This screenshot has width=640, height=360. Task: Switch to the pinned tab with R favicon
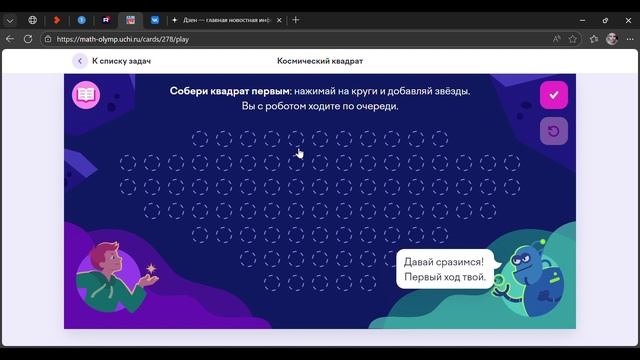click(x=106, y=20)
